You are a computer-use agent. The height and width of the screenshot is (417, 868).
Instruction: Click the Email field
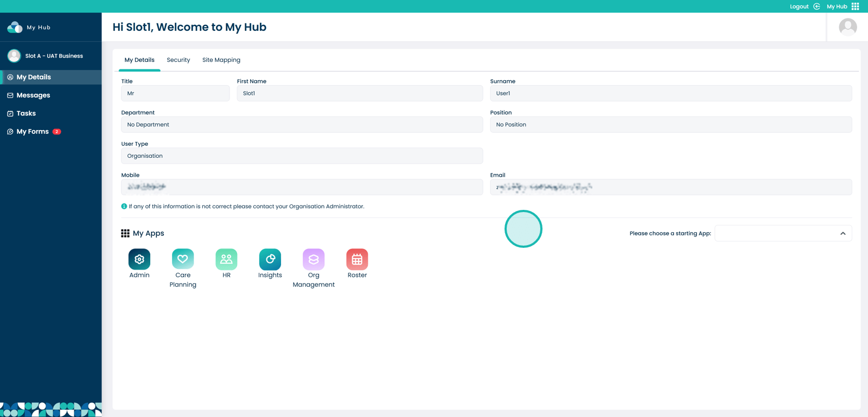coord(671,187)
